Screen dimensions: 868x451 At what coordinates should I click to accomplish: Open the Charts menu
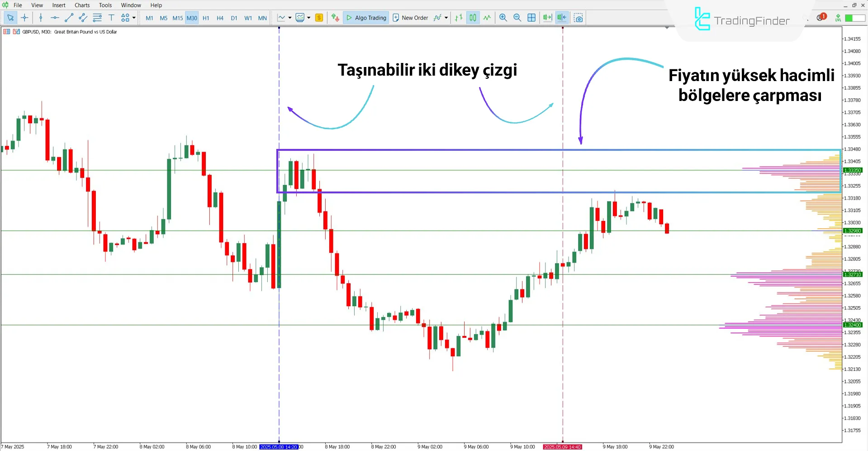(x=82, y=5)
